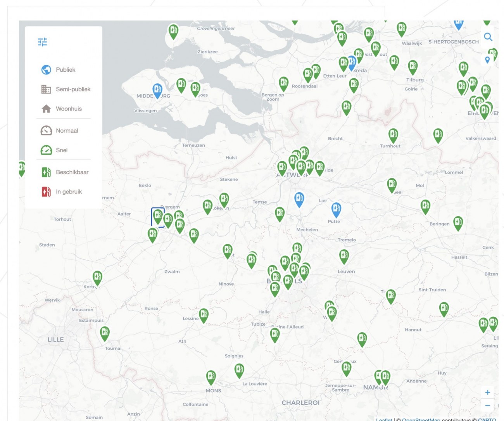Select the green marker near Sint-Truiden
The height and width of the screenshot is (421, 504).
pos(444,309)
